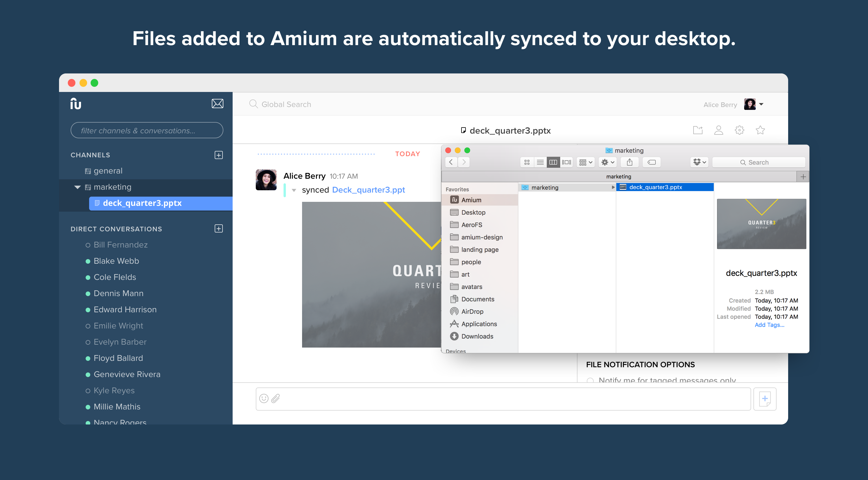Open the mail envelope icon in sidebar
The height and width of the screenshot is (480, 868).
coord(217,104)
